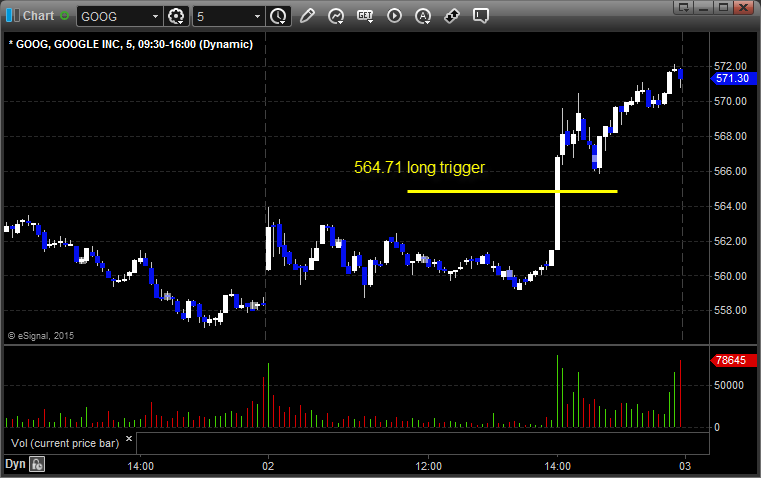761x478 pixels.
Task: Click the red 78645 volume tag
Action: [733, 361]
